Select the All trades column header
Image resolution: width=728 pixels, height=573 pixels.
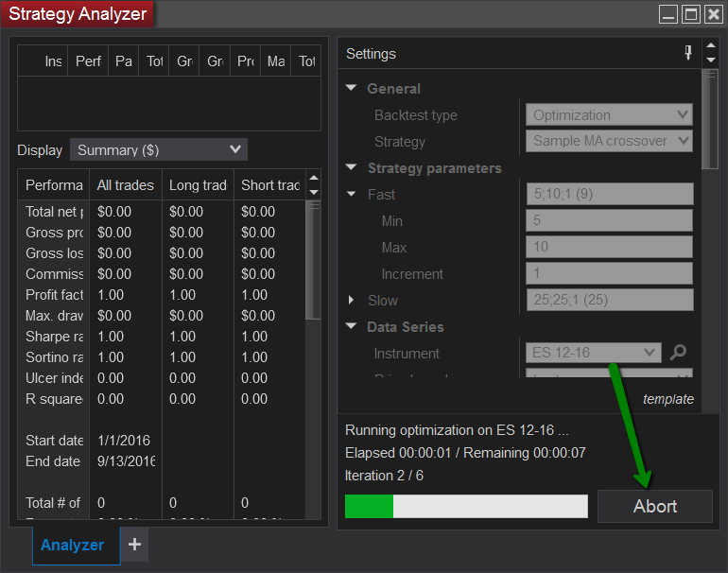click(x=126, y=184)
